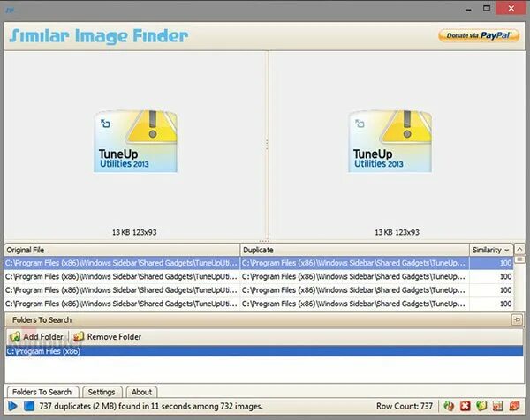Click the Row Count: 737 status text
Screen dimensions: 530x420
[405, 406]
